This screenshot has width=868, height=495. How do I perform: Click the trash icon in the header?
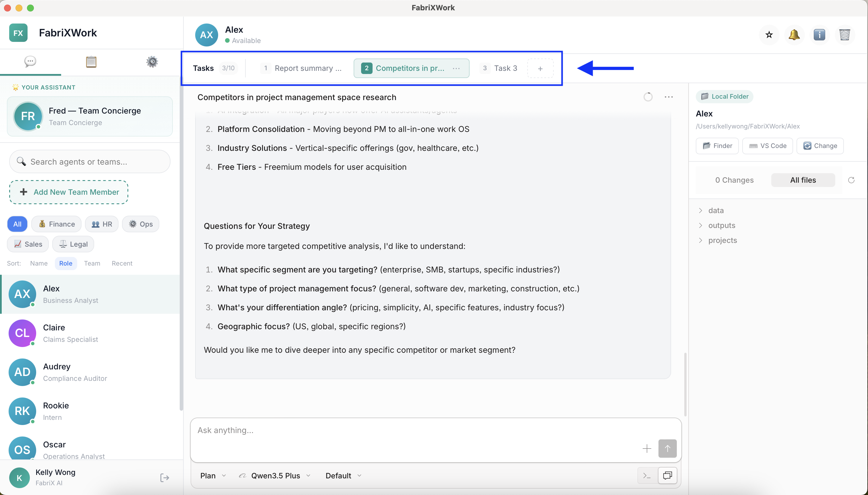click(x=844, y=35)
